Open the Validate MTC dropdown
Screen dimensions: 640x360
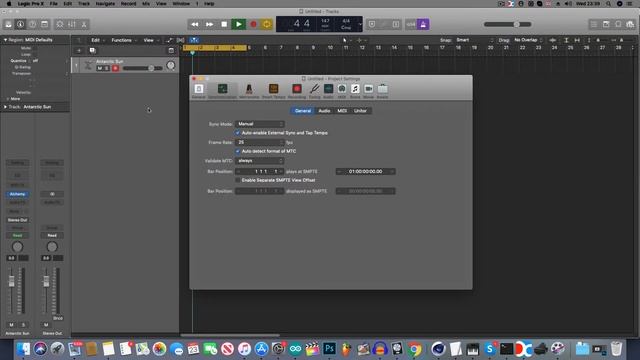(260, 161)
